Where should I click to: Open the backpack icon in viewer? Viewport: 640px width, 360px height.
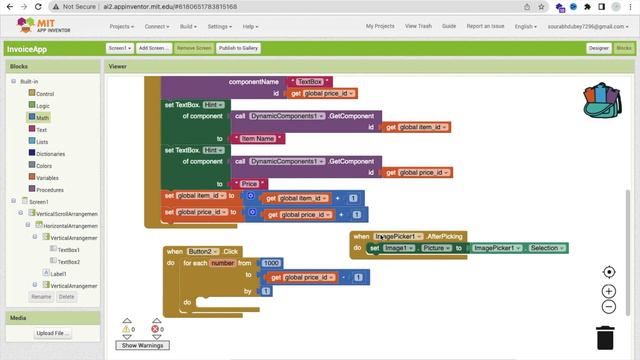tap(602, 100)
